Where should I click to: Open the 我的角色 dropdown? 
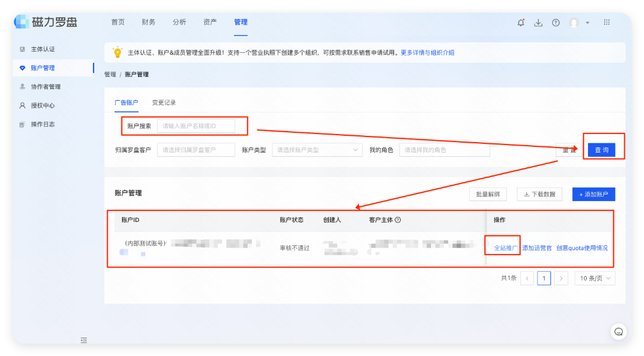pyautogui.click(x=445, y=149)
